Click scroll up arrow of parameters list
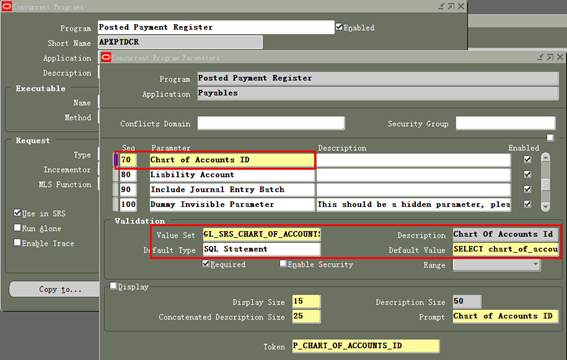 [x=546, y=158]
